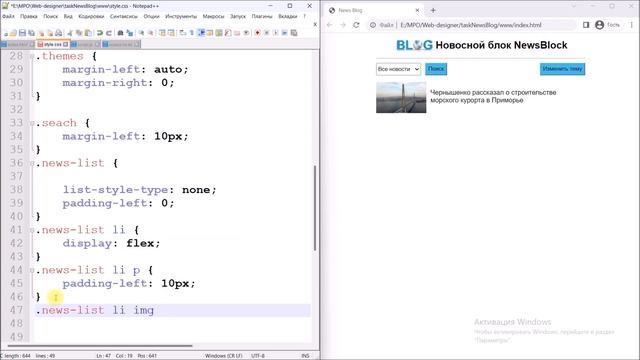Toggle synchronized horizontal scrolling icon
This screenshot has height=360, width=640.
click(x=171, y=33)
